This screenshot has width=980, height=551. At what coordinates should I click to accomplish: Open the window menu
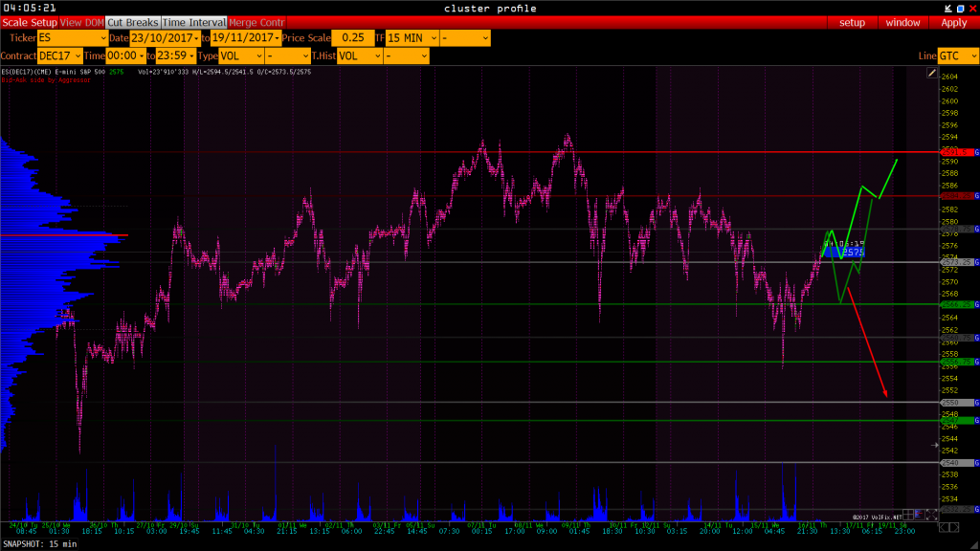click(x=902, y=22)
